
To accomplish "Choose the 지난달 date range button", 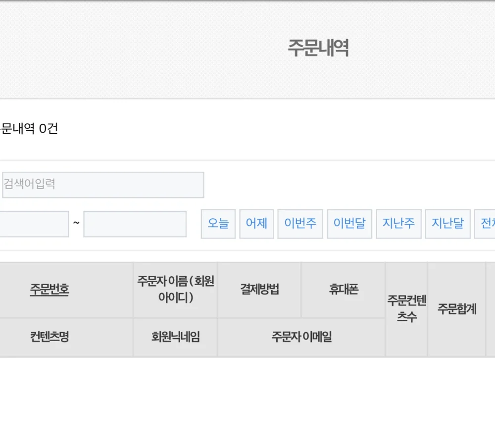I will click(x=447, y=224).
